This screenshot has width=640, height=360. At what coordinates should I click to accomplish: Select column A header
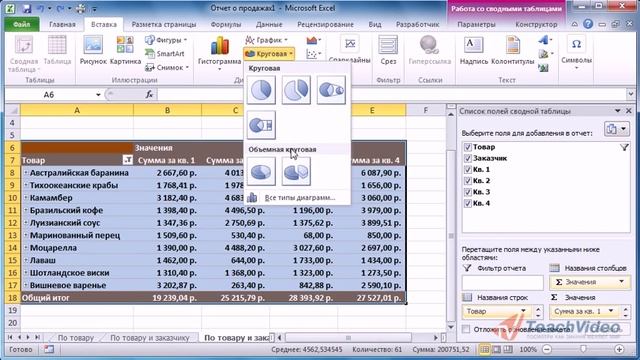[x=77, y=110]
